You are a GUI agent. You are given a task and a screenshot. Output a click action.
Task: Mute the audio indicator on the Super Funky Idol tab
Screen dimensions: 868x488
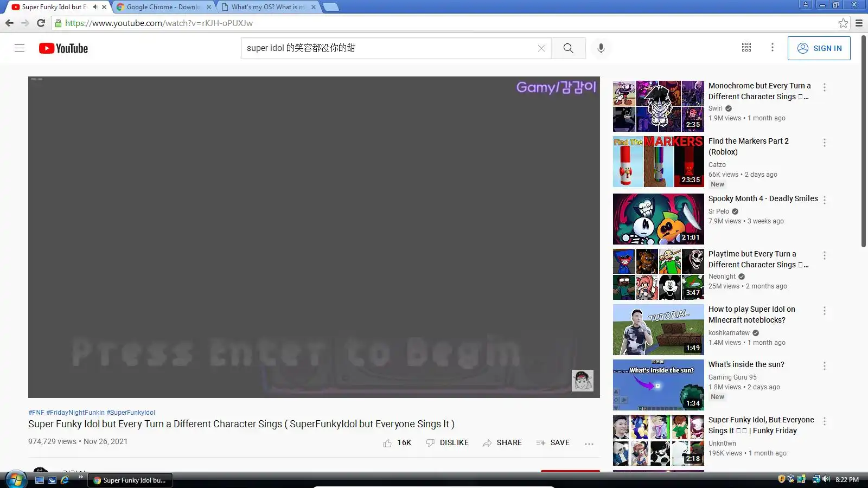(x=95, y=7)
